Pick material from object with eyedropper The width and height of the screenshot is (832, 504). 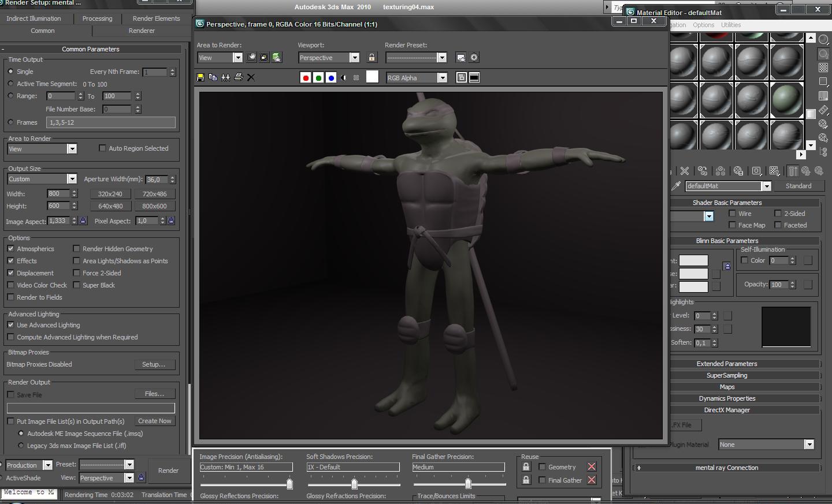676,186
